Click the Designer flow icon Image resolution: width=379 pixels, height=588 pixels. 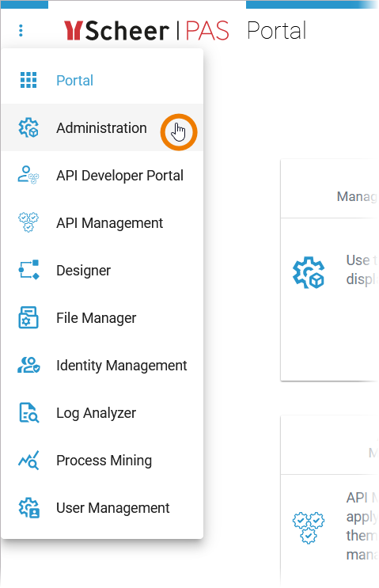click(x=28, y=270)
